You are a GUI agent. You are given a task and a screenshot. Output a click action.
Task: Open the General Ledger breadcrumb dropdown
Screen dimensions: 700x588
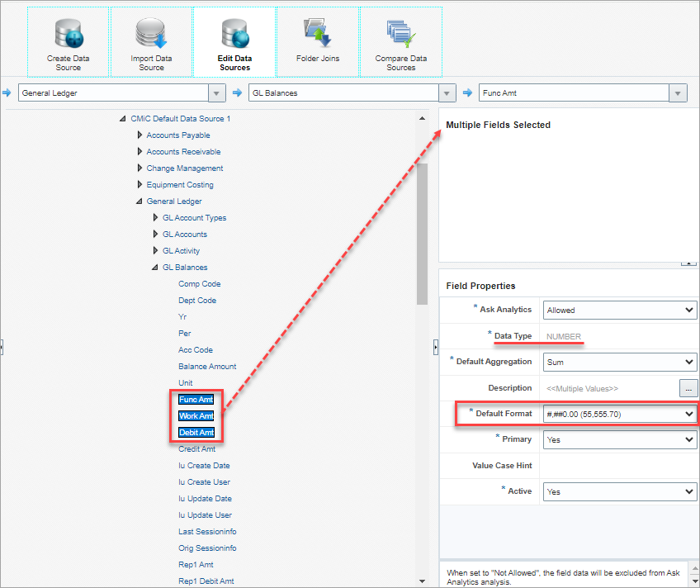tap(216, 93)
